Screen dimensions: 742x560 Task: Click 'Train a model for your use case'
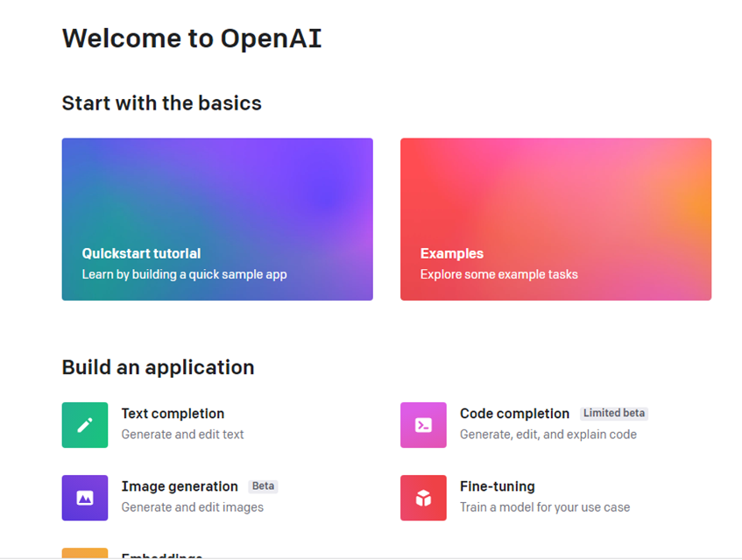(545, 507)
